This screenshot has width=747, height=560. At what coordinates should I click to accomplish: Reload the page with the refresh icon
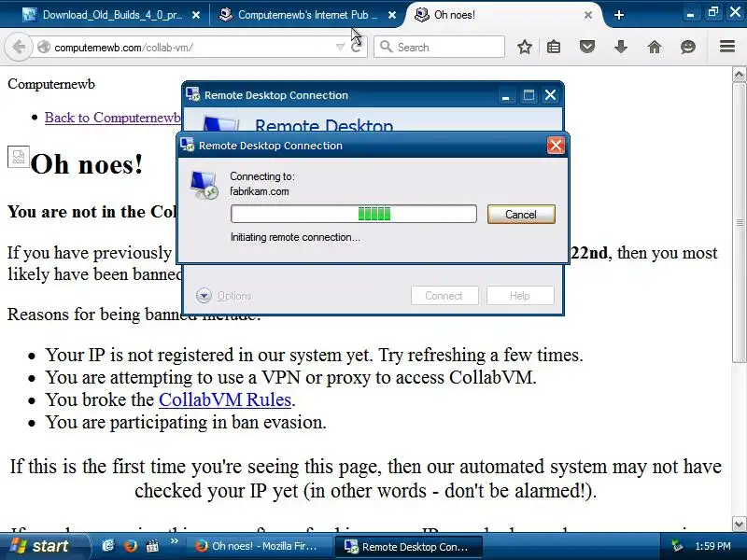[x=356, y=48]
